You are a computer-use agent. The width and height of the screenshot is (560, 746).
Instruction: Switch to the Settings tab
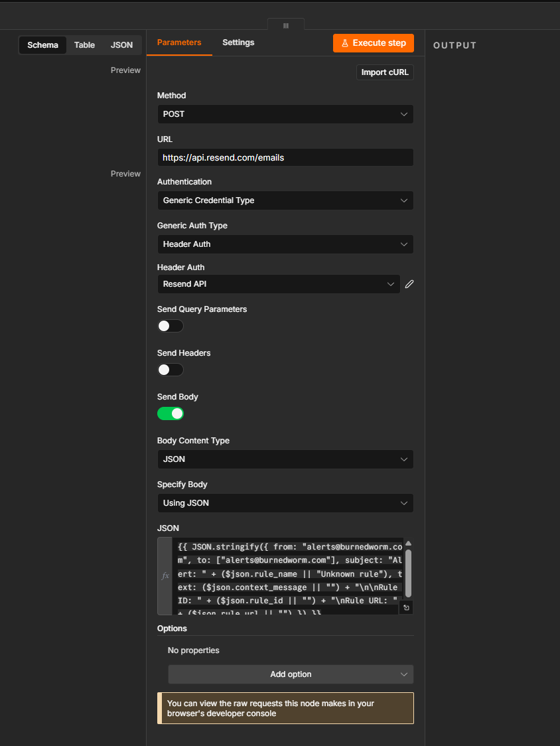(238, 42)
